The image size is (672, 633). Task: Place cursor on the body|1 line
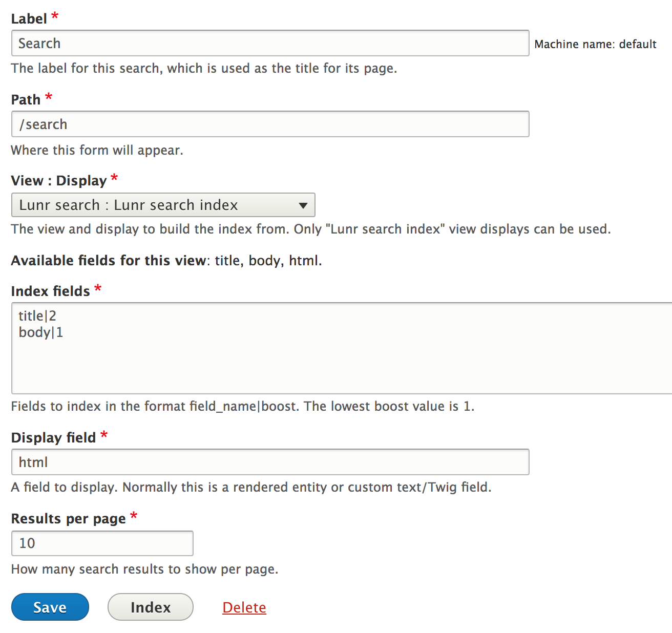coord(41,332)
